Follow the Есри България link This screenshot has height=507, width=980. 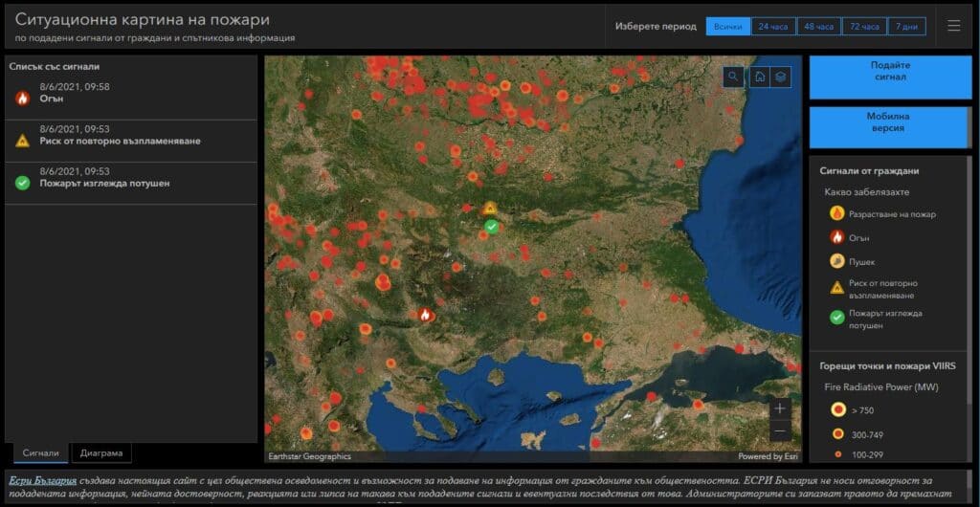[43, 481]
